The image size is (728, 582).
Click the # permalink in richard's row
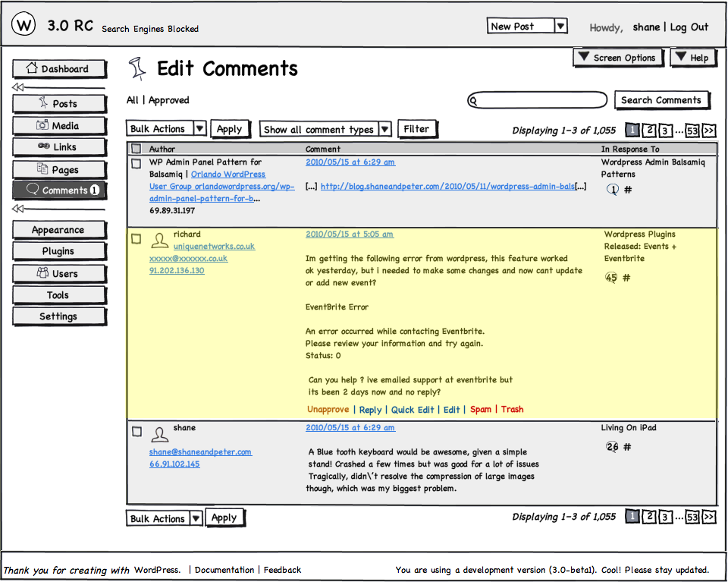[626, 278]
